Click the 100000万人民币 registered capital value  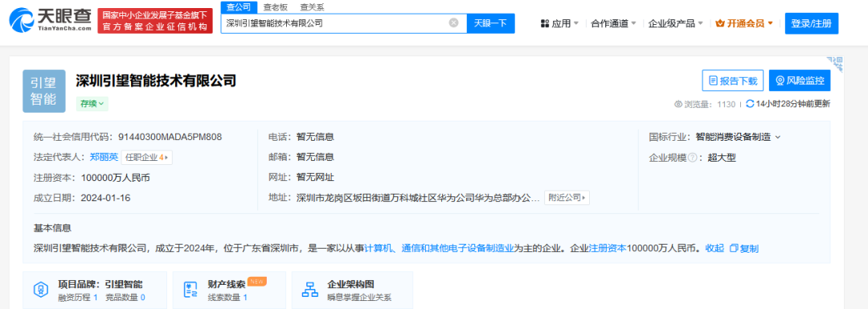pyautogui.click(x=115, y=178)
